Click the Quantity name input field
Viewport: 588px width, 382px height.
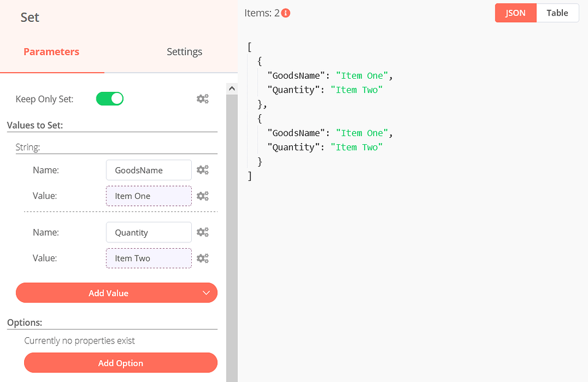pyautogui.click(x=149, y=232)
